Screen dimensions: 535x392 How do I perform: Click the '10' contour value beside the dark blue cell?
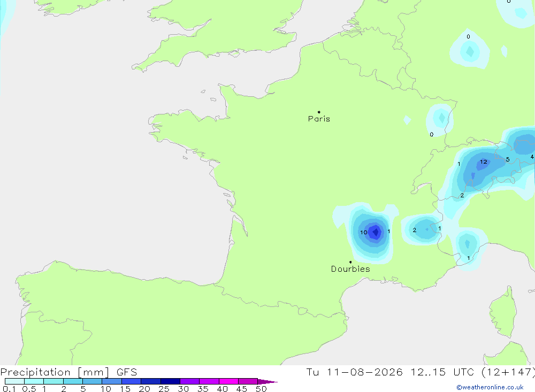pyautogui.click(x=364, y=232)
